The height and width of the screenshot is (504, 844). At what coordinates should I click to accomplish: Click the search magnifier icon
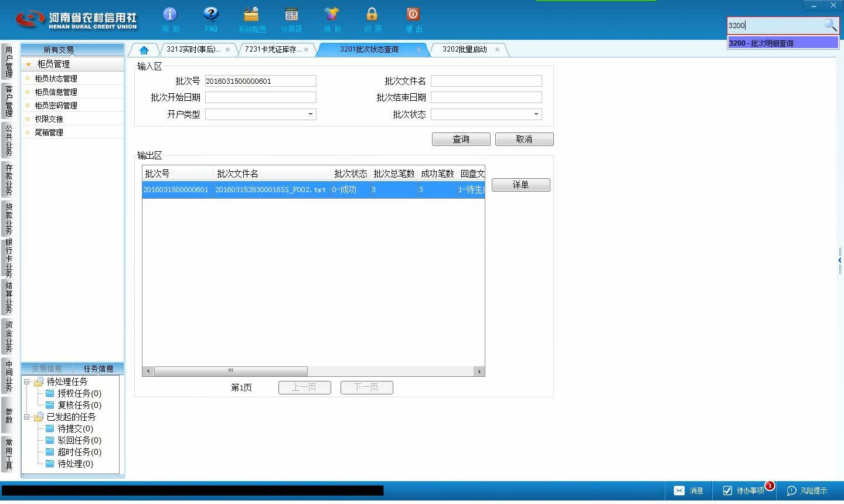click(x=831, y=25)
